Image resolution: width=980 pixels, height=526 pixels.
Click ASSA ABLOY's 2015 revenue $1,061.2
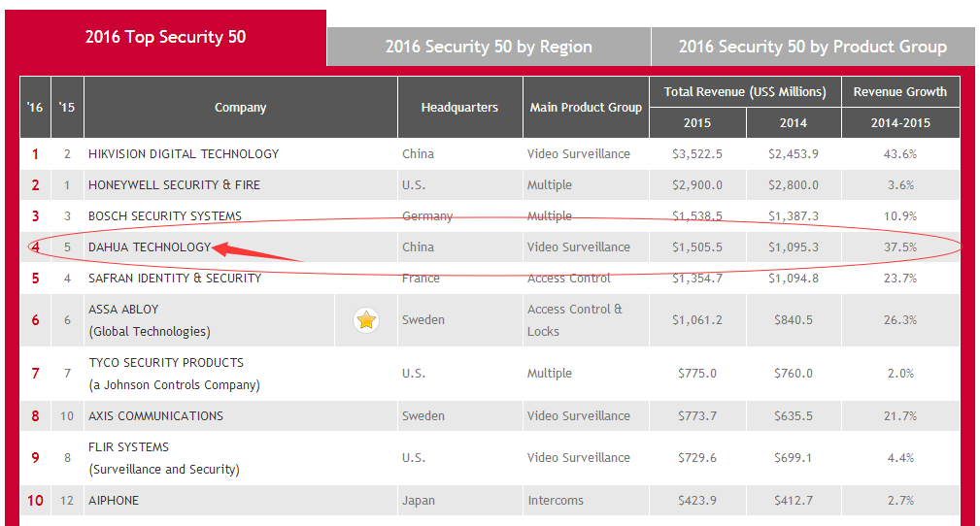click(697, 320)
